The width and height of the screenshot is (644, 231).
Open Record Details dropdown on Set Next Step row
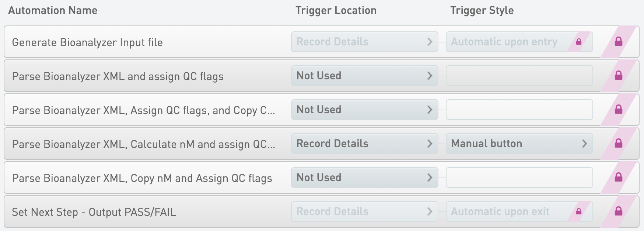364,211
